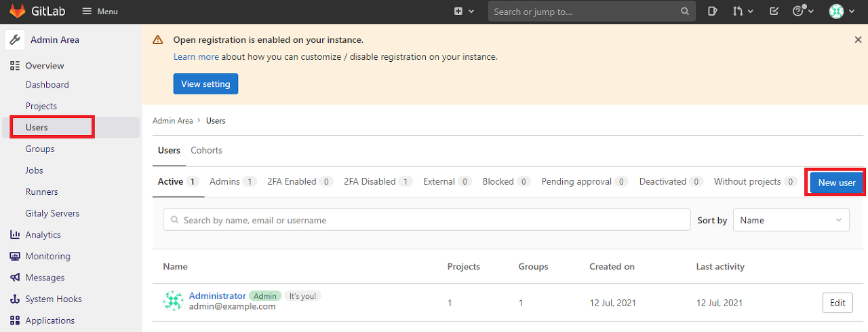This screenshot has width=868, height=332.
Task: Open Gitaly Servers in the sidebar
Action: [52, 213]
